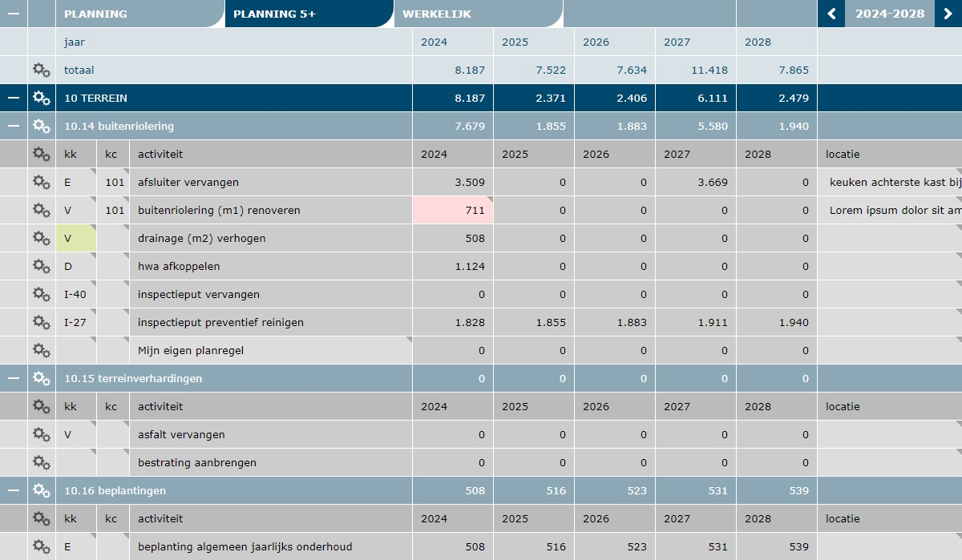
Task: Go to next year range with right arrow
Action: tap(949, 14)
